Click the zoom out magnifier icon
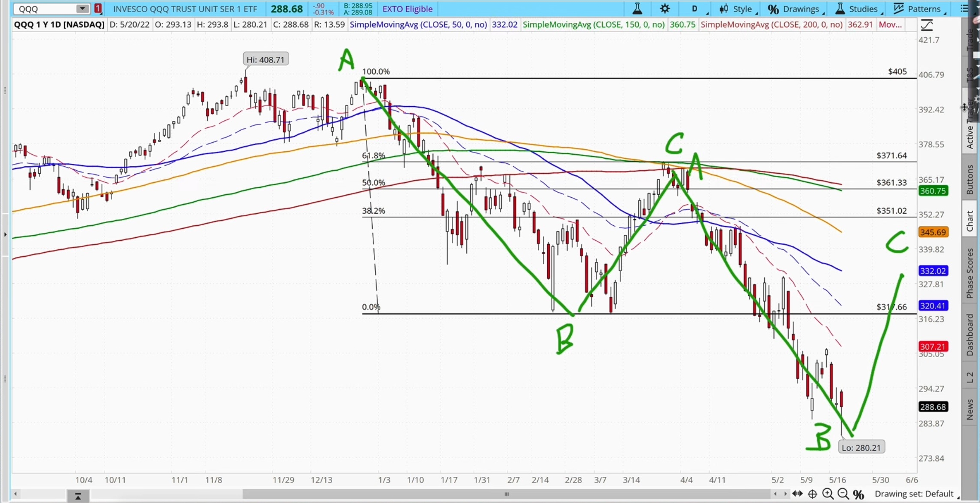Image resolution: width=980 pixels, height=503 pixels. (843, 494)
